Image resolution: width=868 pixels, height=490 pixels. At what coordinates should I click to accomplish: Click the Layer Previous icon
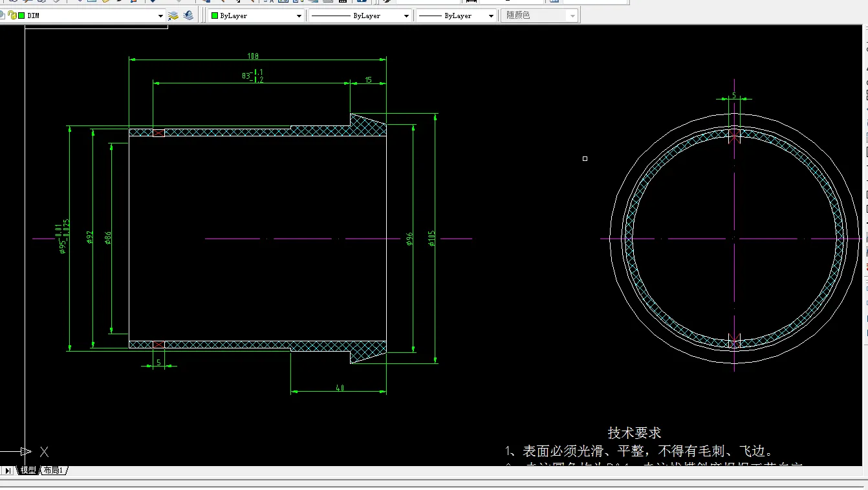coord(188,16)
